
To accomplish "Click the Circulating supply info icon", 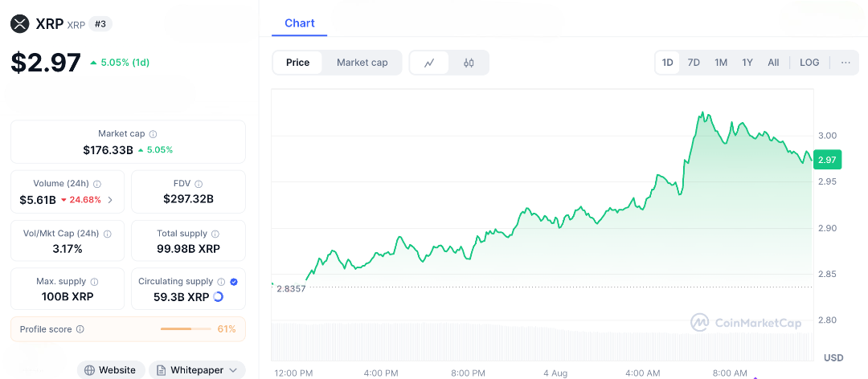I will 222,282.
